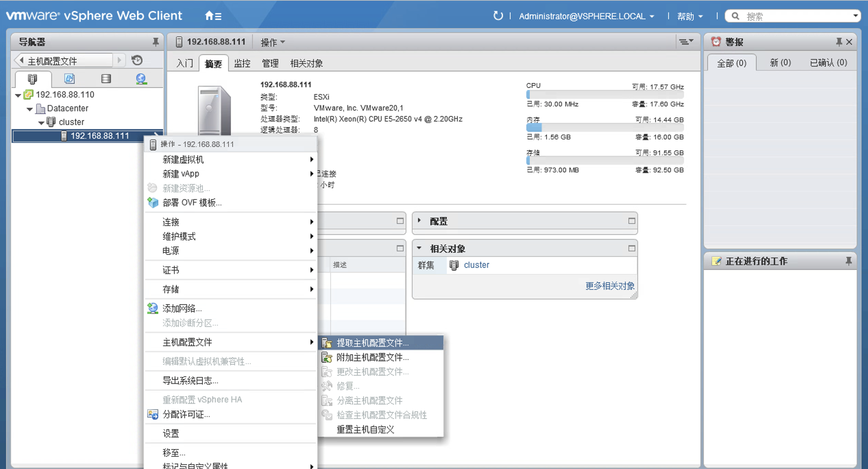Open the panel options icon beside 操作
The width and height of the screenshot is (868, 469).
tap(686, 42)
